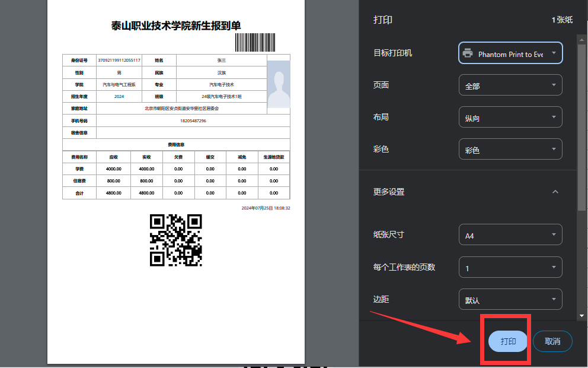Click the 纸张尺寸 label

pos(389,234)
